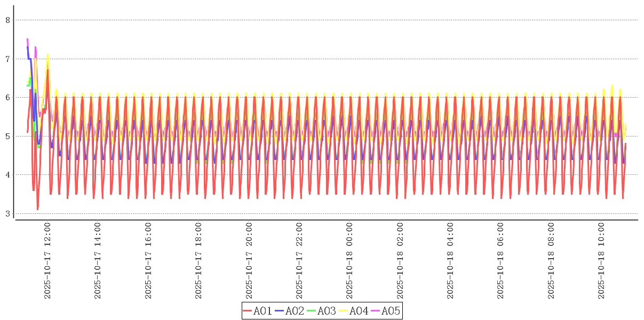
Task: Click the red A01 legend line swatch
Action: (x=248, y=311)
